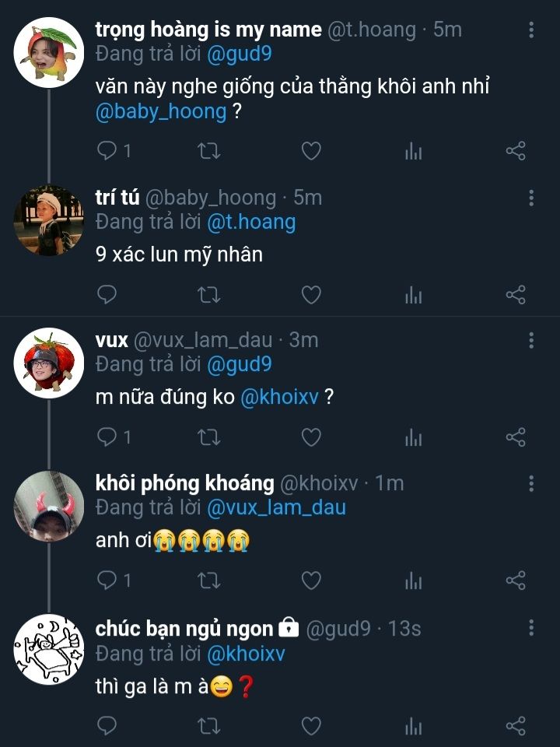Viewport: 560px width, 747px height.
Task: Retweet vux's reply to @gud9
Action: click(209, 437)
